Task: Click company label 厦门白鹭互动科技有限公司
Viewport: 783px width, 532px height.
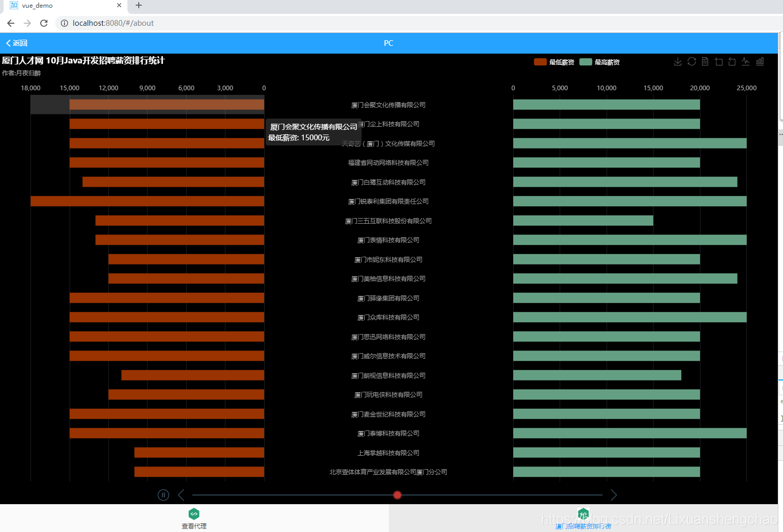Action: coord(388,182)
